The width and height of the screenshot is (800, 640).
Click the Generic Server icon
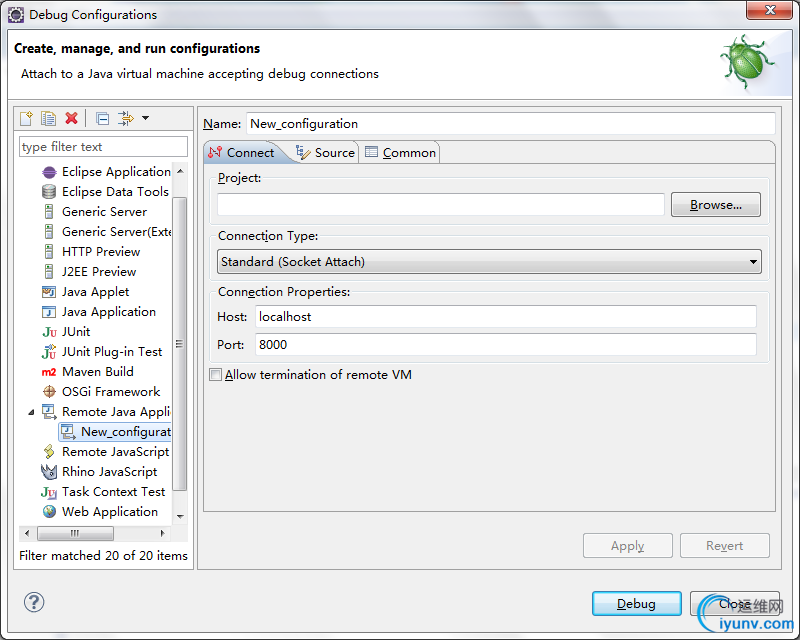click(49, 212)
